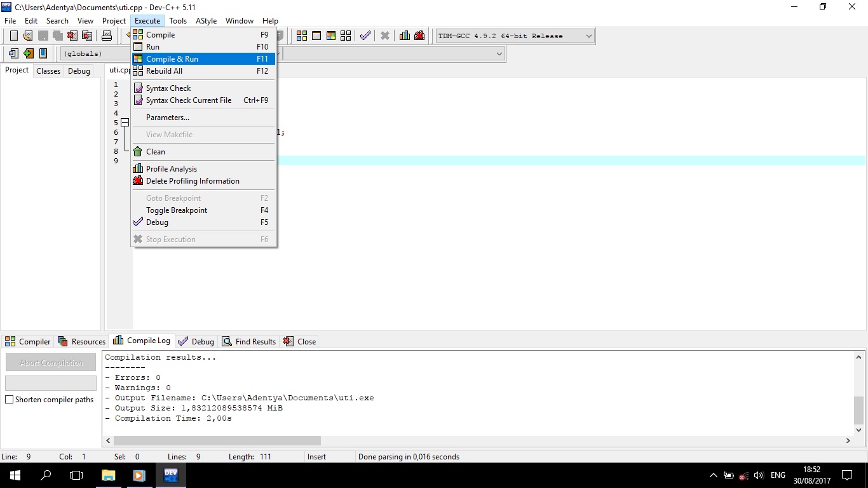Screen dimensions: 868x488
Task: Run Clean from the Execute menu
Action: click(156, 151)
